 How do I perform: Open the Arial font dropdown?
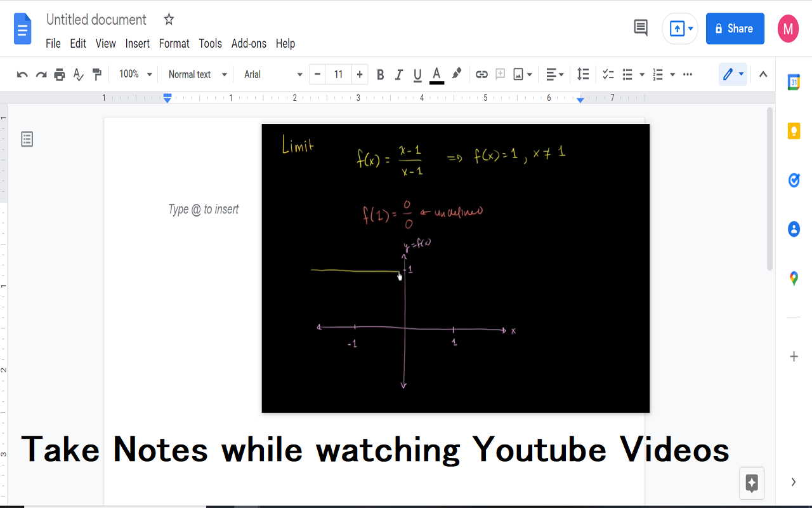[273, 74]
